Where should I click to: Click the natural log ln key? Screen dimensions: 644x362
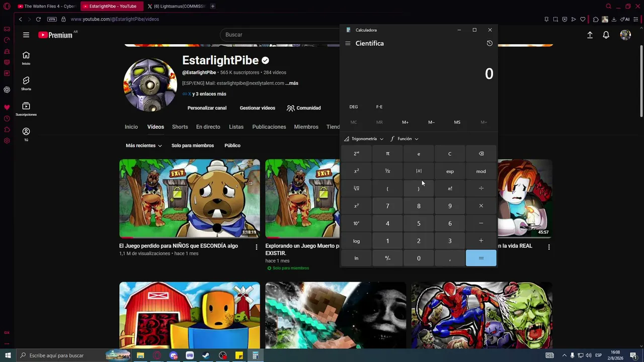[x=356, y=258]
